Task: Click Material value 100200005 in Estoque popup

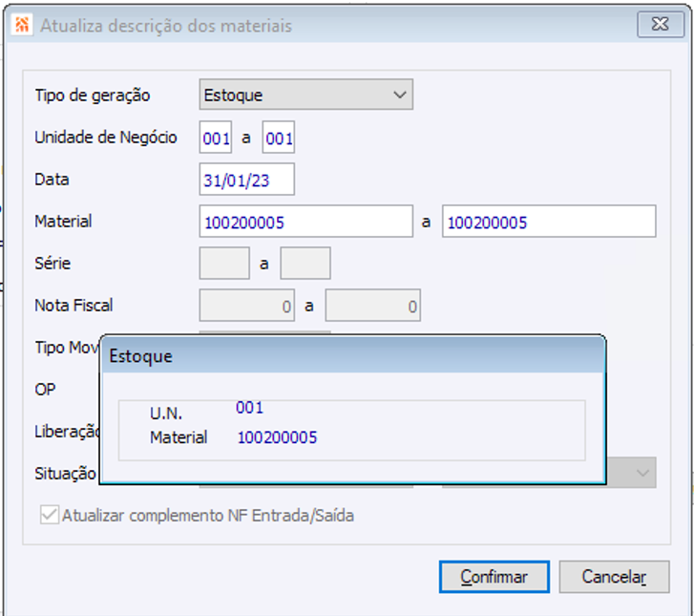Action: point(277,437)
